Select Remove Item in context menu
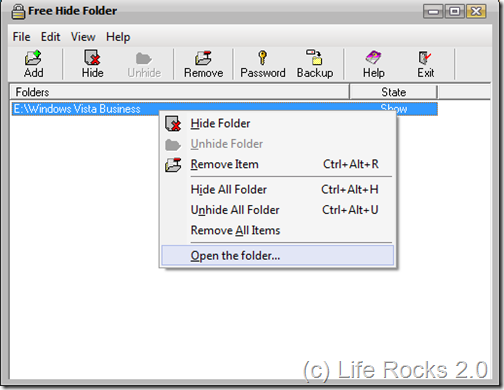 tap(277, 164)
